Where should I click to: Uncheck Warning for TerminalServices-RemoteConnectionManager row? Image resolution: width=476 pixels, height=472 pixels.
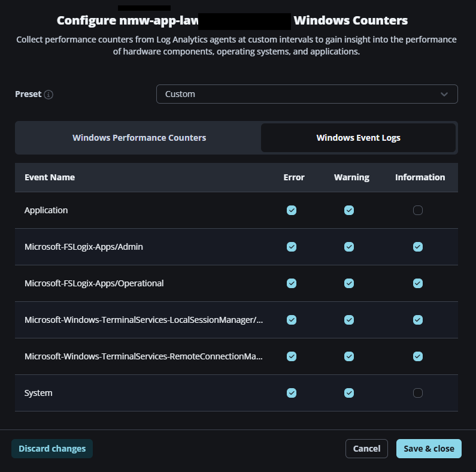tap(349, 356)
